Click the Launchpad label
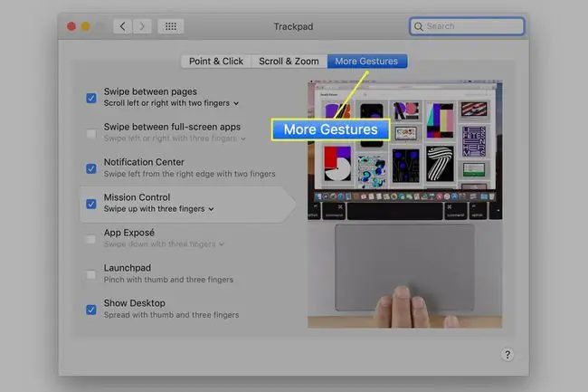This screenshot has height=392, width=588. (128, 268)
